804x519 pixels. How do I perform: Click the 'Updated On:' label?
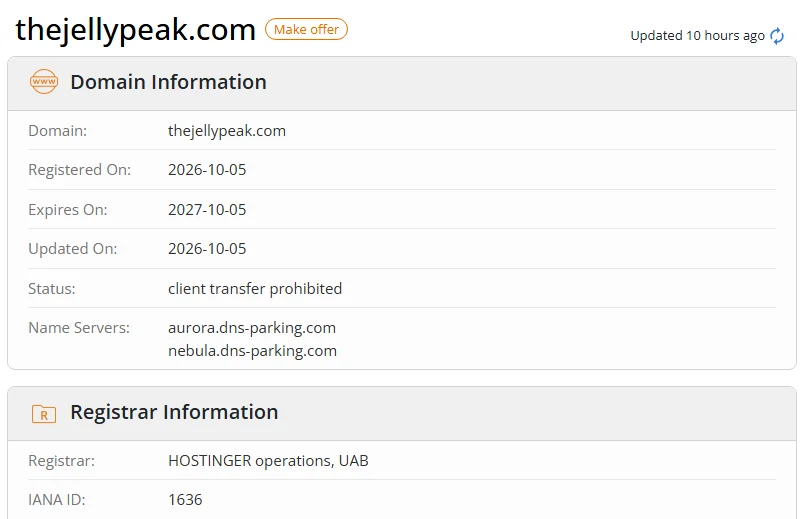pos(72,249)
